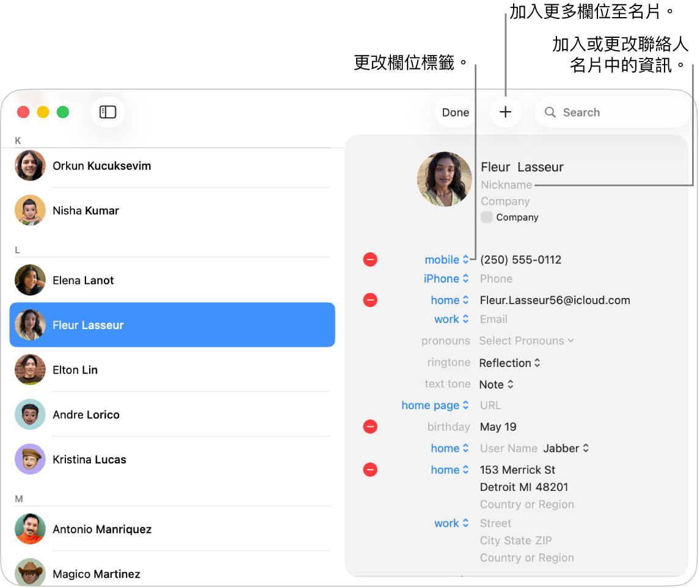The width and height of the screenshot is (700, 588).
Task: Click Fleur Lasseur's profile photo in card
Action: pyautogui.click(x=444, y=180)
